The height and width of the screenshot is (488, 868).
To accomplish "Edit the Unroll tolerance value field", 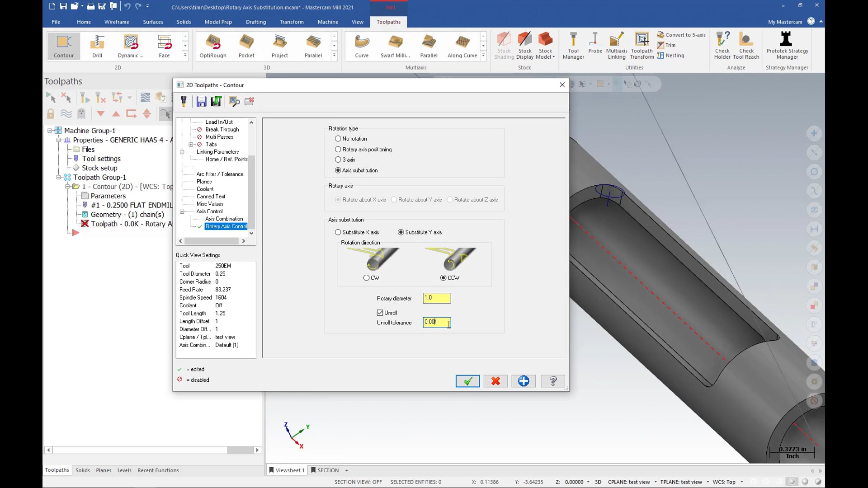I will coord(438,322).
